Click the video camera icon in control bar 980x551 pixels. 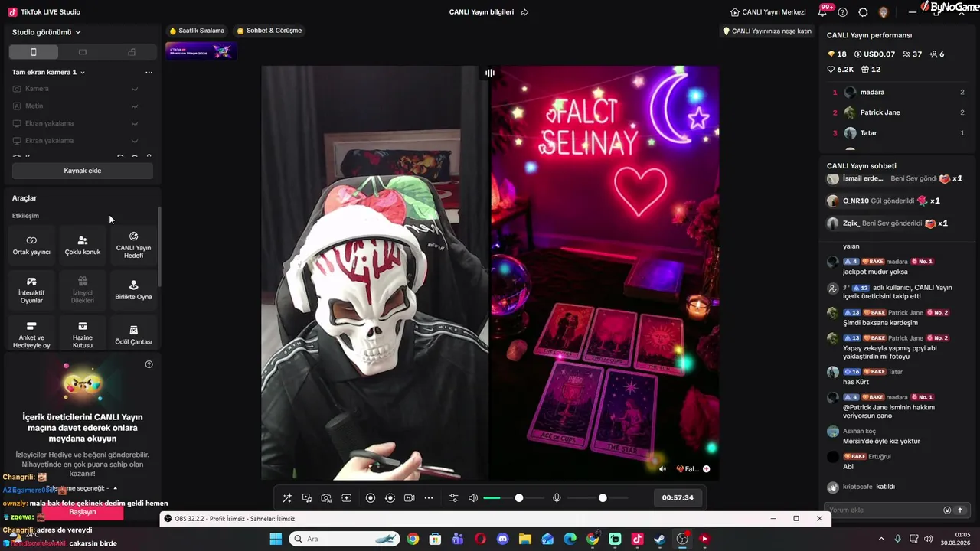(x=409, y=498)
